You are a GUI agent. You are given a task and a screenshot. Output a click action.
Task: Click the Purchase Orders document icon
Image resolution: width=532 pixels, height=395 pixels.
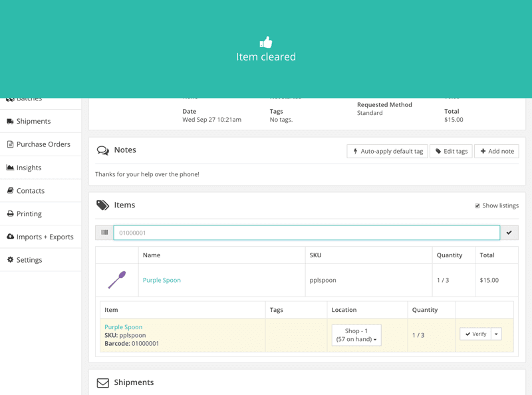tap(10, 144)
